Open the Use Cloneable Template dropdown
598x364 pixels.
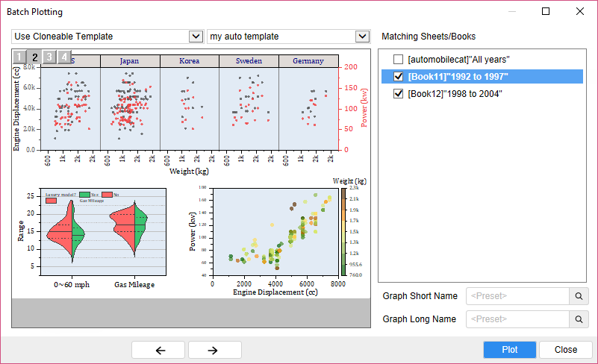pyautogui.click(x=196, y=37)
